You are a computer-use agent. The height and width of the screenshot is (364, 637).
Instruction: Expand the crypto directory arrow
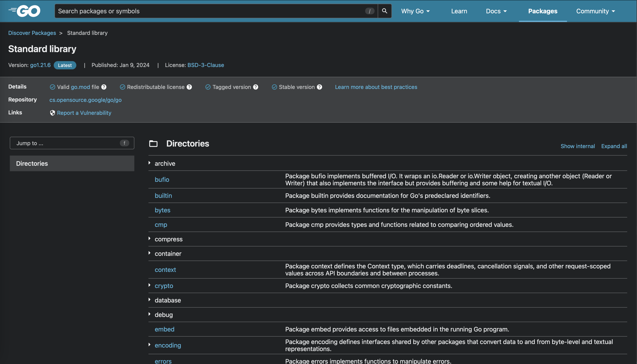click(x=150, y=285)
